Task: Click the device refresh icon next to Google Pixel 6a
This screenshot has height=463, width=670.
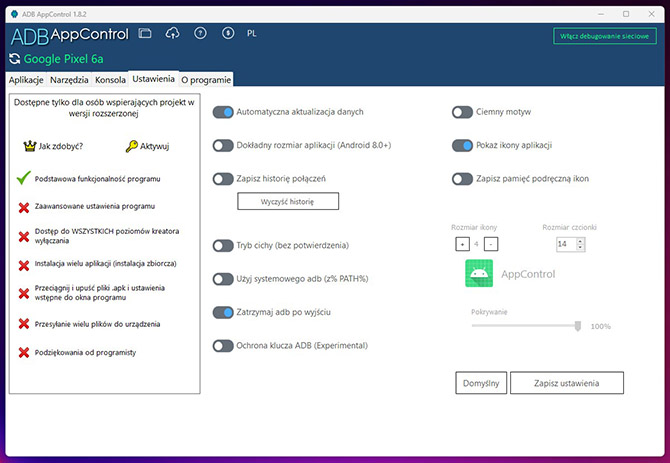Action: pyautogui.click(x=15, y=59)
